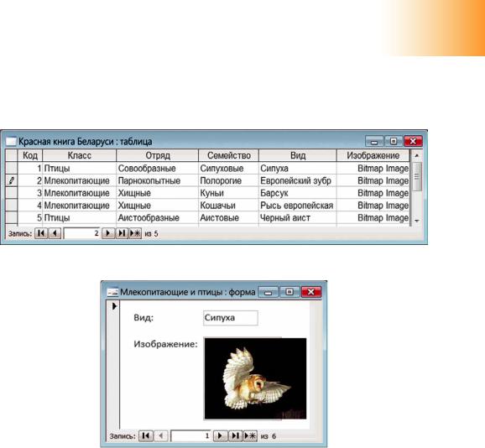
Task: Click table scrollbar down arrow
Action: click(x=417, y=221)
